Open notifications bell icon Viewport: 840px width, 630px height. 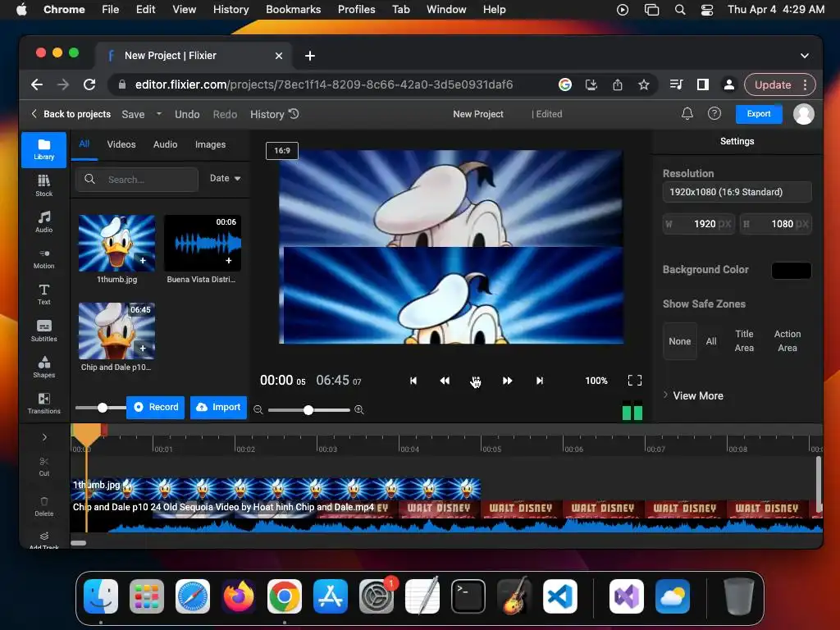click(x=687, y=113)
